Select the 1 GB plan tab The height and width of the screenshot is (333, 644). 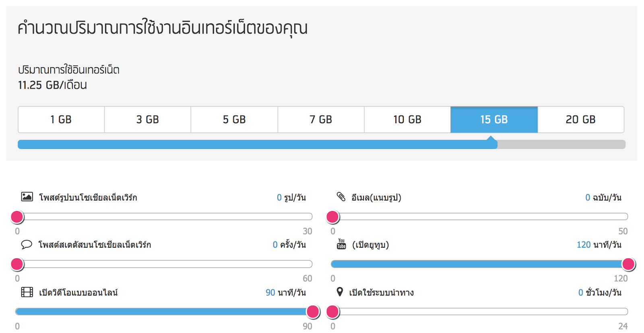pos(61,120)
